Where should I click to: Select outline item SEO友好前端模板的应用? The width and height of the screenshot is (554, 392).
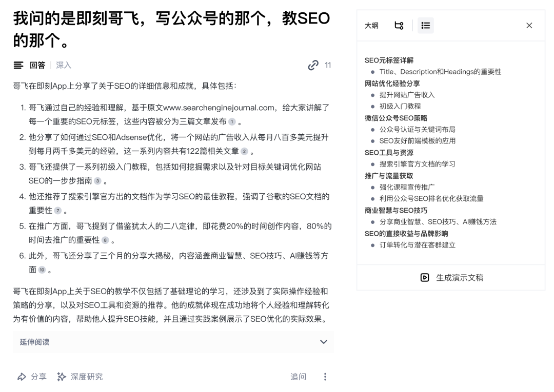[417, 141]
